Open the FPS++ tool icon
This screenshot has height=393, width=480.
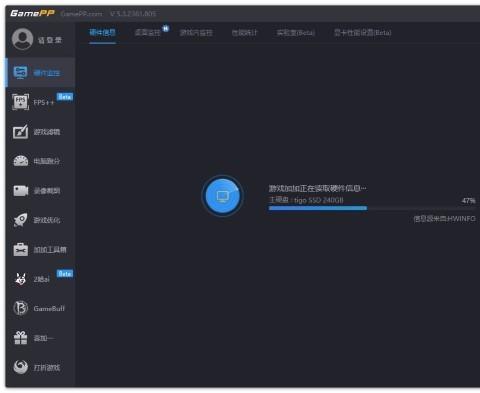tap(20, 102)
